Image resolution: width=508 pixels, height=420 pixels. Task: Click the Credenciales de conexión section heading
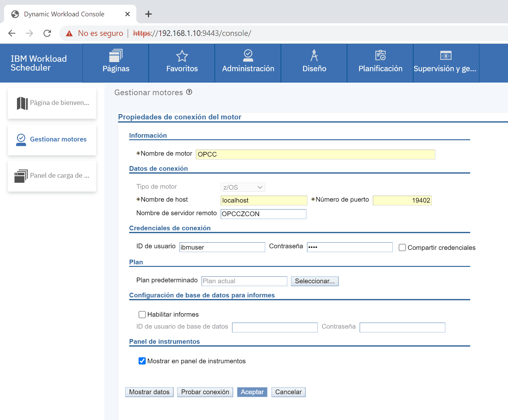point(170,228)
